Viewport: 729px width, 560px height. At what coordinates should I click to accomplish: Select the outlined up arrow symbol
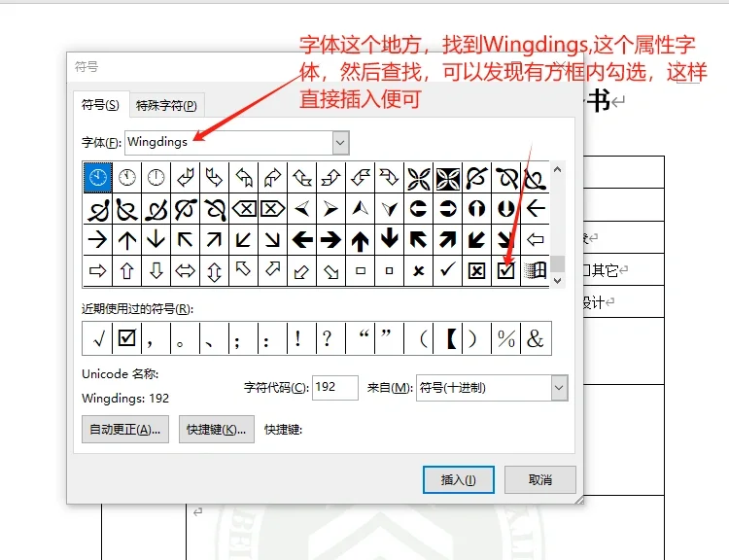[x=127, y=270]
